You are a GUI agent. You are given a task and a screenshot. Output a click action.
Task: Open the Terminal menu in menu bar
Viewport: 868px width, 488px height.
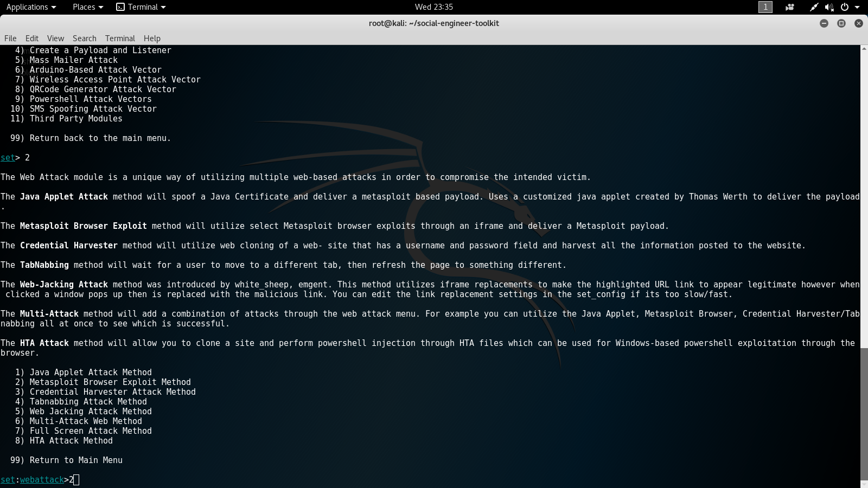(120, 38)
